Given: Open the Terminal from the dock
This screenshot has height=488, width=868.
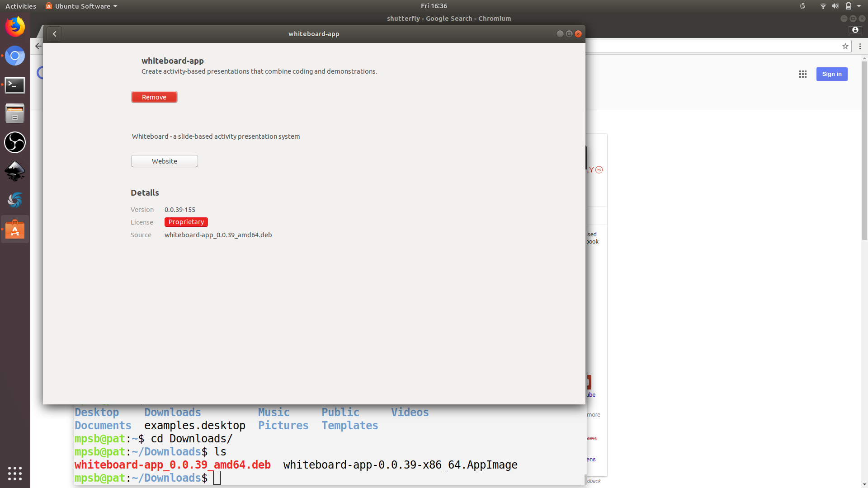Looking at the screenshot, I should point(15,85).
